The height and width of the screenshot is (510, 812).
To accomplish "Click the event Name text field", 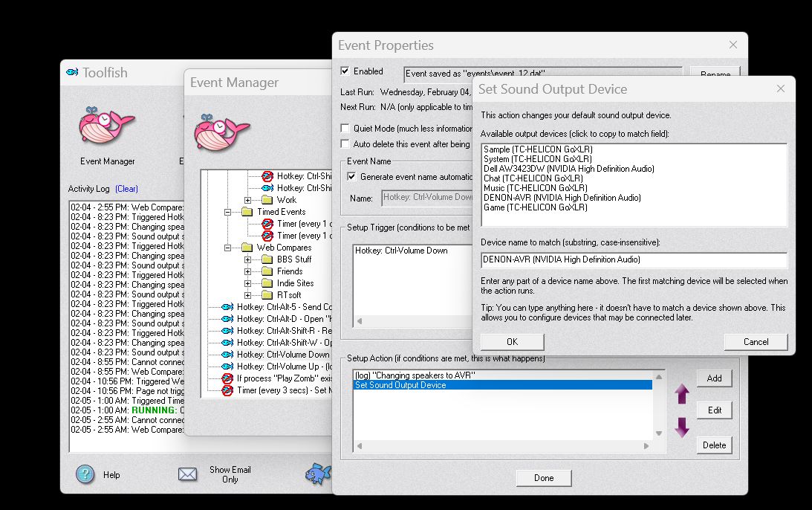I will coord(426,198).
